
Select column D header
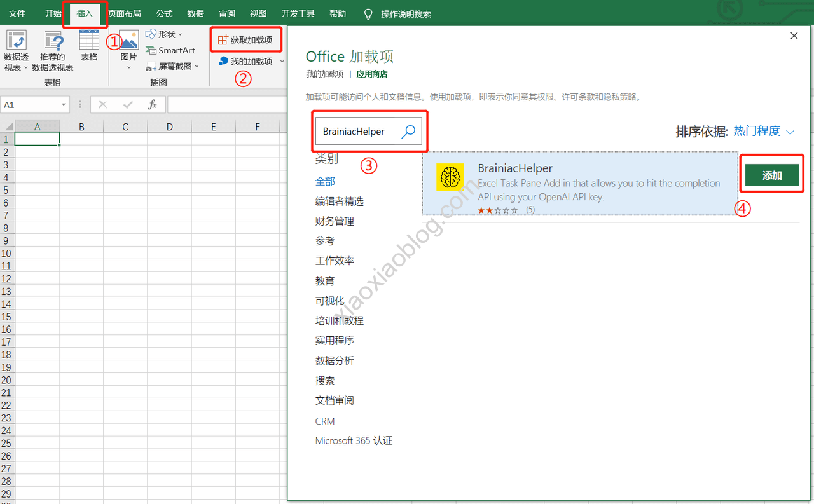click(x=169, y=127)
